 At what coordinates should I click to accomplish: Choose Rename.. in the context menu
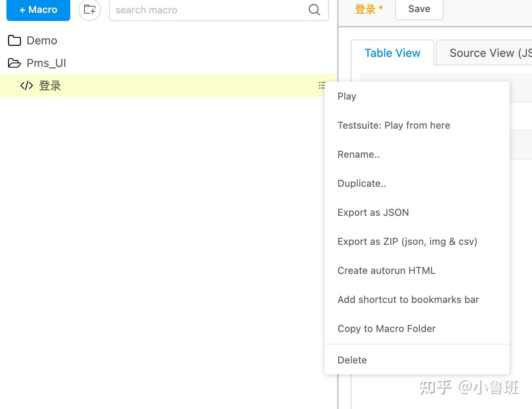(358, 154)
